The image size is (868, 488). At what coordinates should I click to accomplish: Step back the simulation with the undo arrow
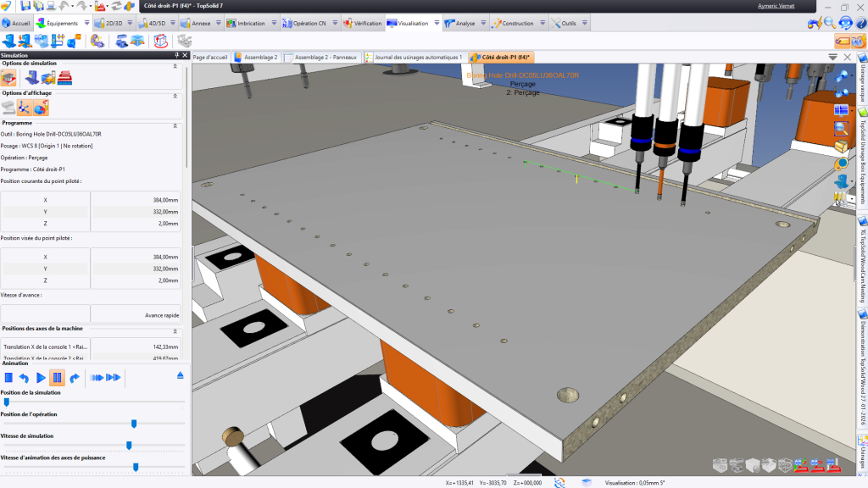[24, 378]
